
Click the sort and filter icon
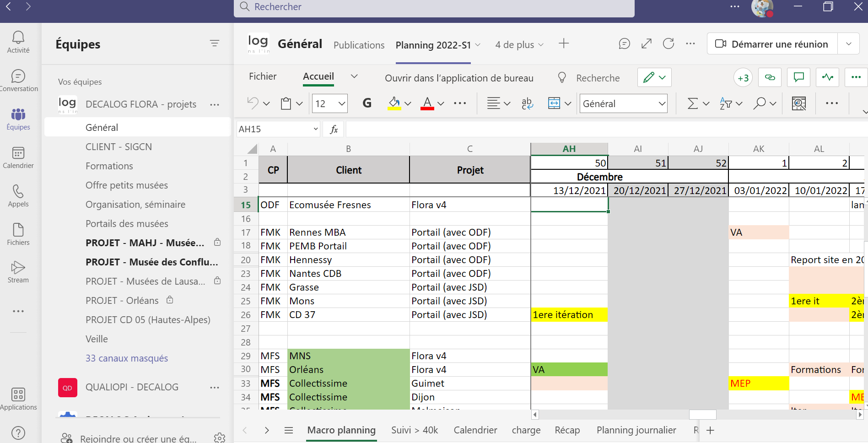726,103
